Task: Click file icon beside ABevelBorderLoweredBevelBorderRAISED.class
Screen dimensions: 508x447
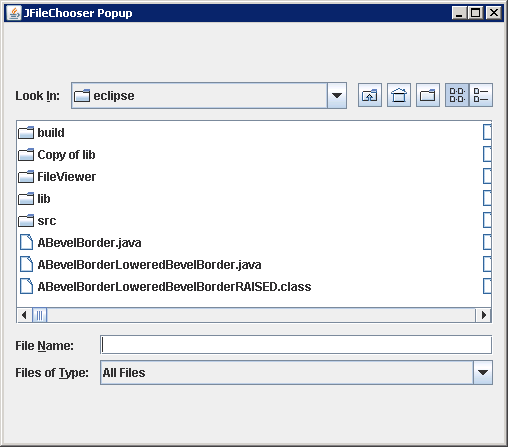Action: click(26, 286)
